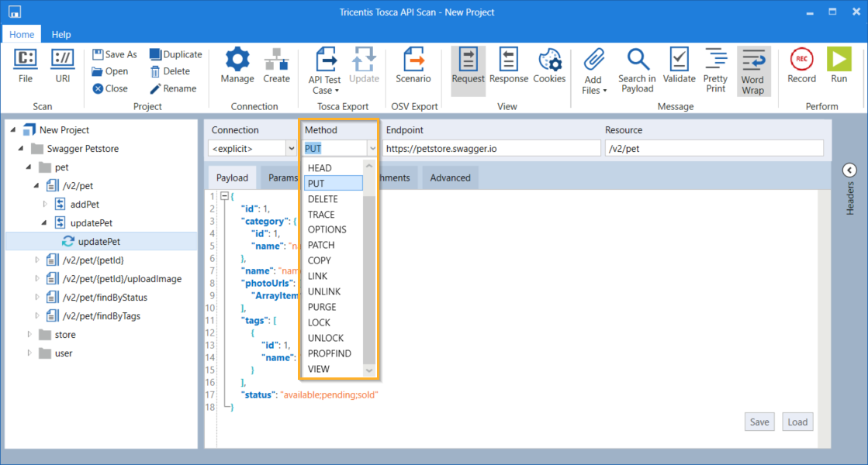Toggle Word Wrap in the ribbon

click(752, 71)
